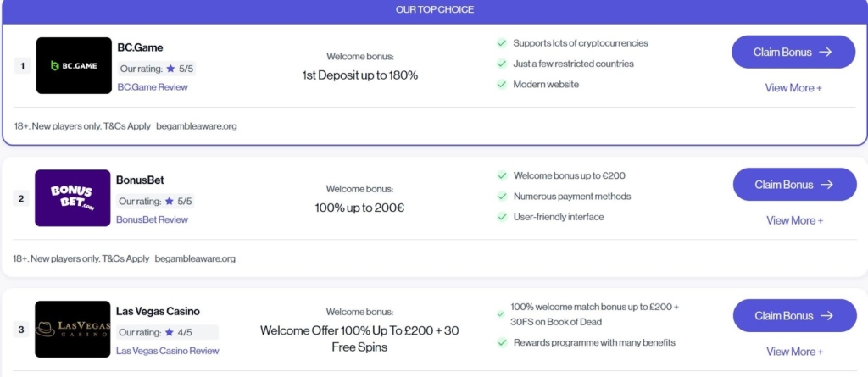Click the star rating icon for BC.Game
The image size is (868, 377).
(170, 69)
